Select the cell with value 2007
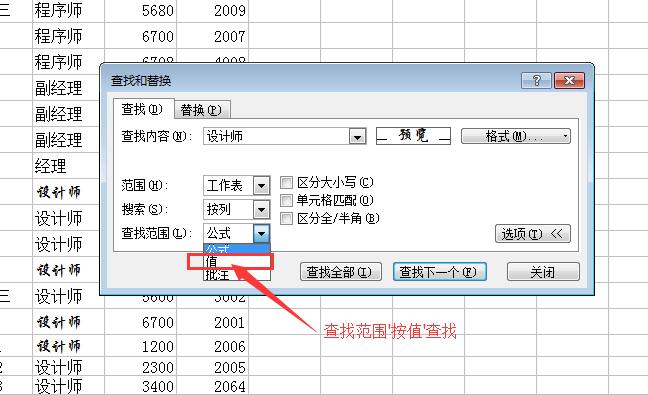Viewport: 648px width, 395px height. 212,36
